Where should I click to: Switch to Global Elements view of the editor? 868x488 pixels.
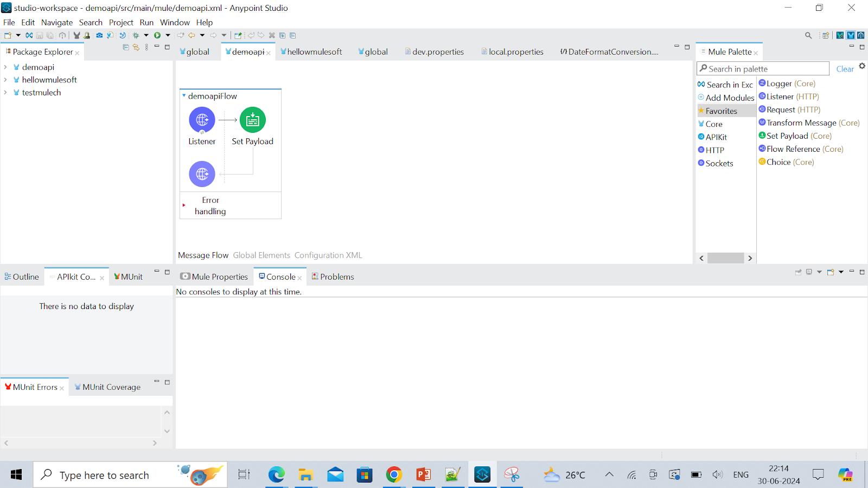coord(261,255)
